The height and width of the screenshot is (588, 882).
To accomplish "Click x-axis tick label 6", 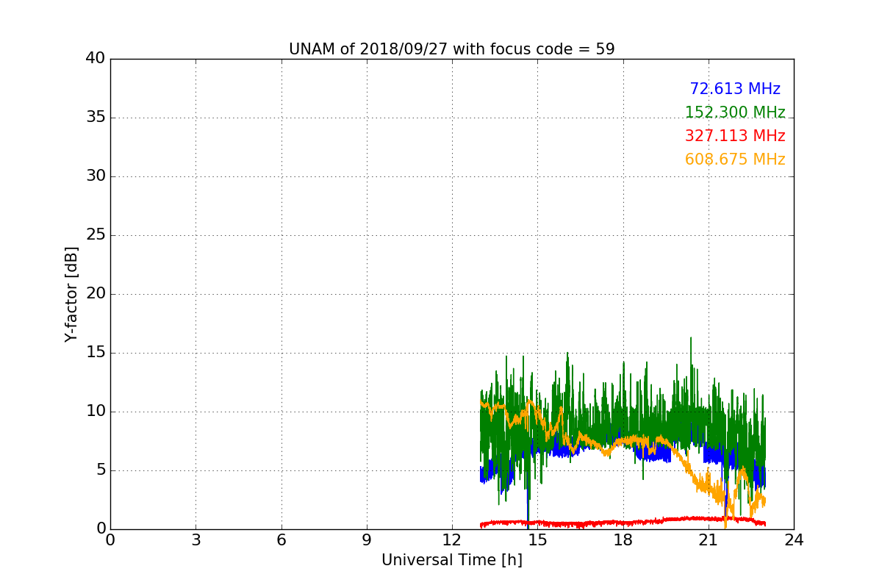I will [281, 540].
